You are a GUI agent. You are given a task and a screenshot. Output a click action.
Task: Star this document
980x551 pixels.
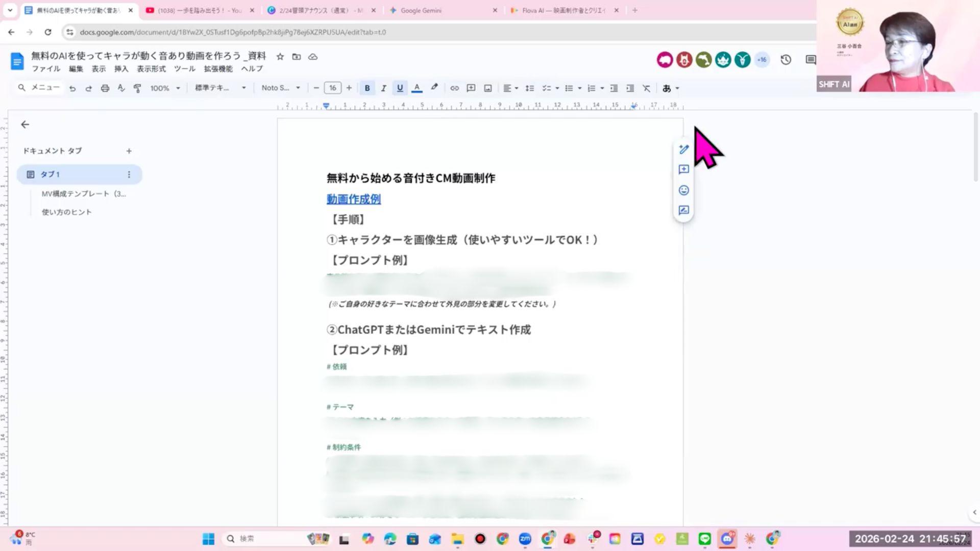[280, 57]
